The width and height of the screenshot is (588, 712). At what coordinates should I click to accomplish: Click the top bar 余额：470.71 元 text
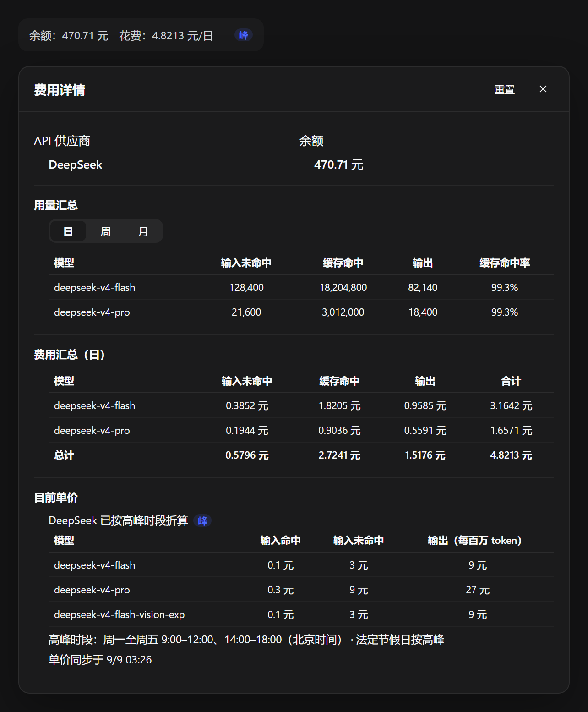[69, 36]
